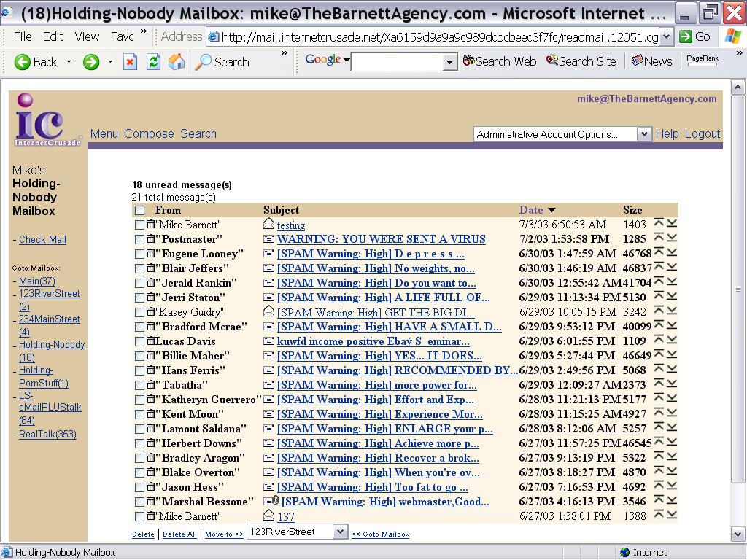Screen dimensions: 747x560
Task: Click the vertical scrollbar down arrow
Action: click(x=738, y=534)
